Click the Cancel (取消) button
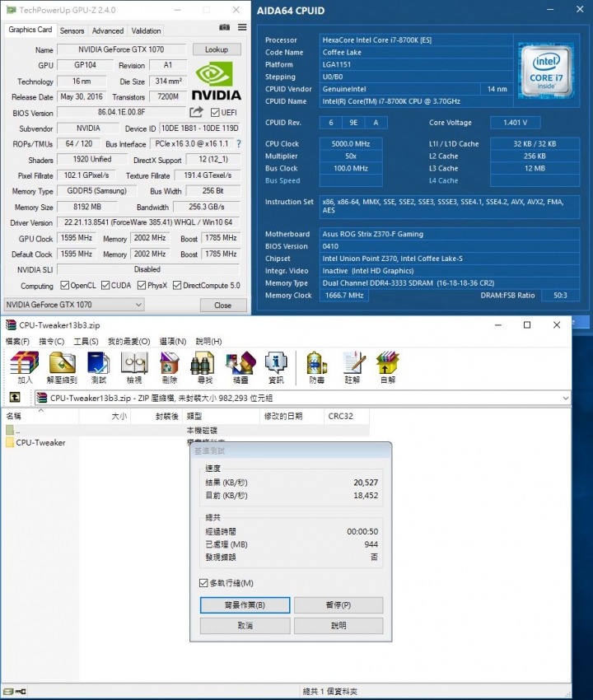 point(245,626)
